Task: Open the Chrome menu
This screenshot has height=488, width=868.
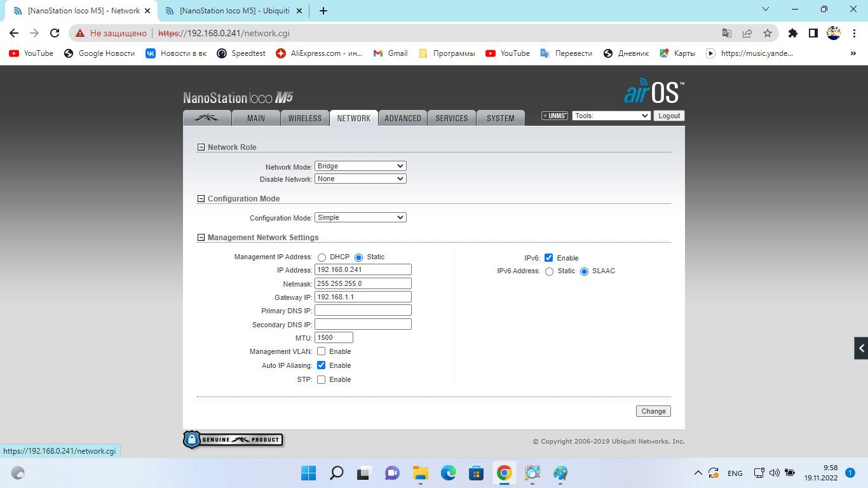Action: tap(853, 33)
